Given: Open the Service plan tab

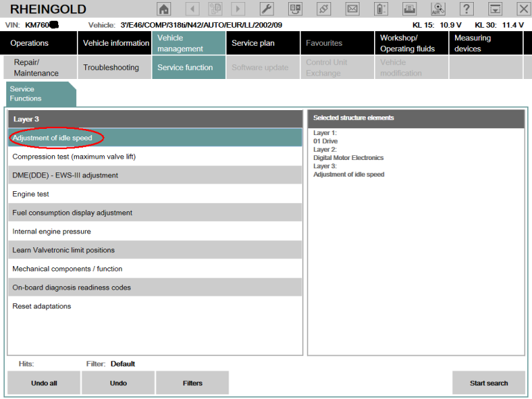Looking at the screenshot, I should [x=263, y=43].
